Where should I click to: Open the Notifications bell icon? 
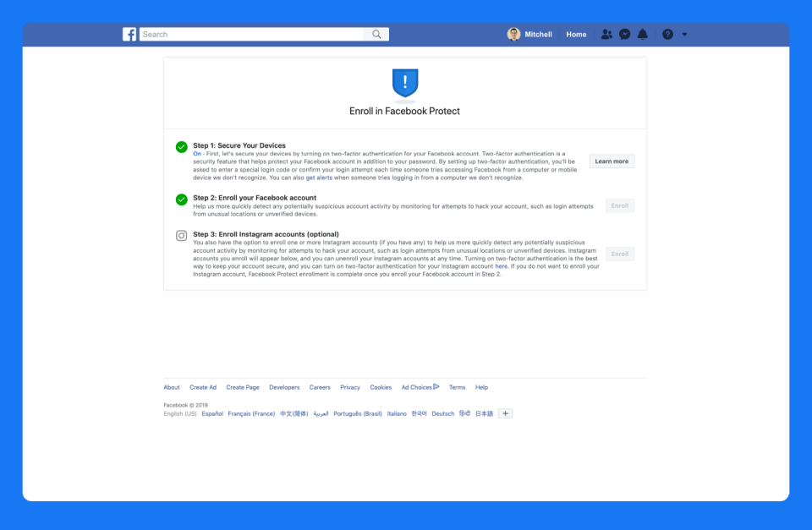coord(643,35)
